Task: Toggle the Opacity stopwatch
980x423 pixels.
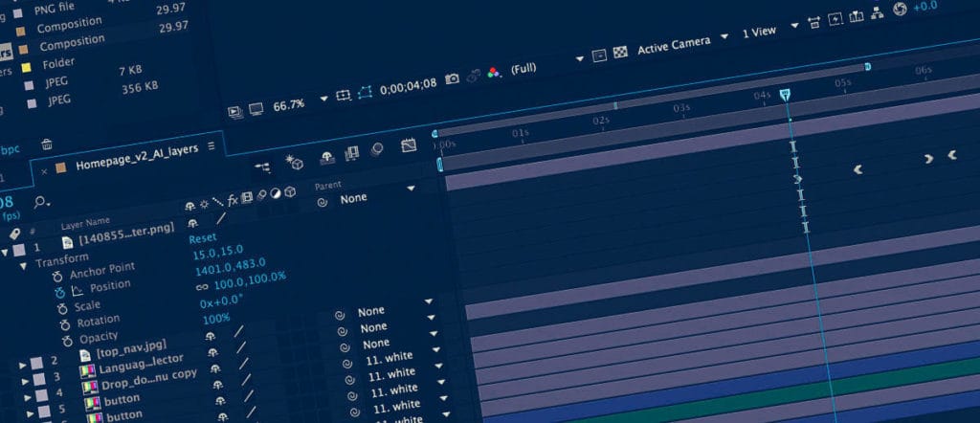Action: (67, 342)
